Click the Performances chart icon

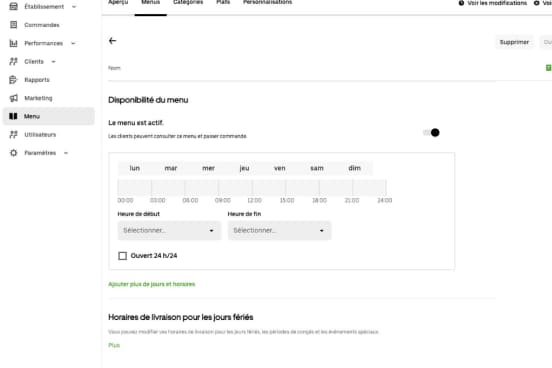13,43
